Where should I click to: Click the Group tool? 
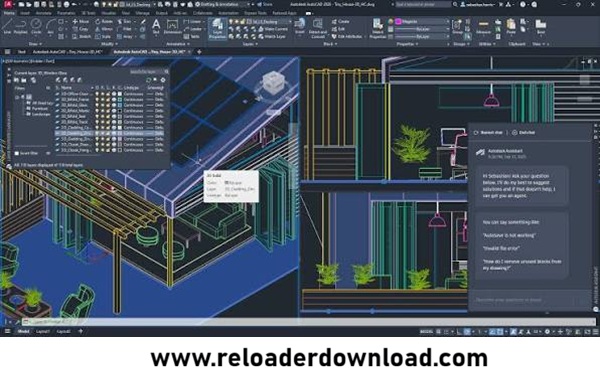coord(457,27)
